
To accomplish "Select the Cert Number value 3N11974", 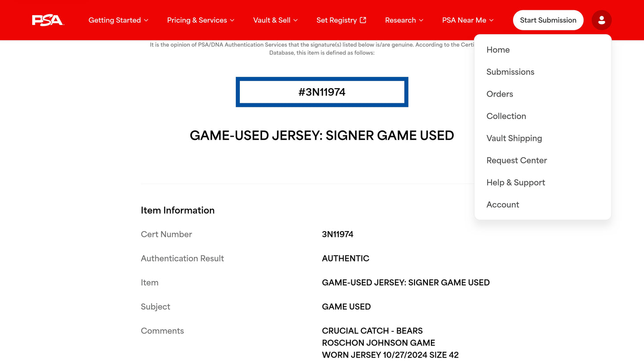I will pyautogui.click(x=337, y=234).
